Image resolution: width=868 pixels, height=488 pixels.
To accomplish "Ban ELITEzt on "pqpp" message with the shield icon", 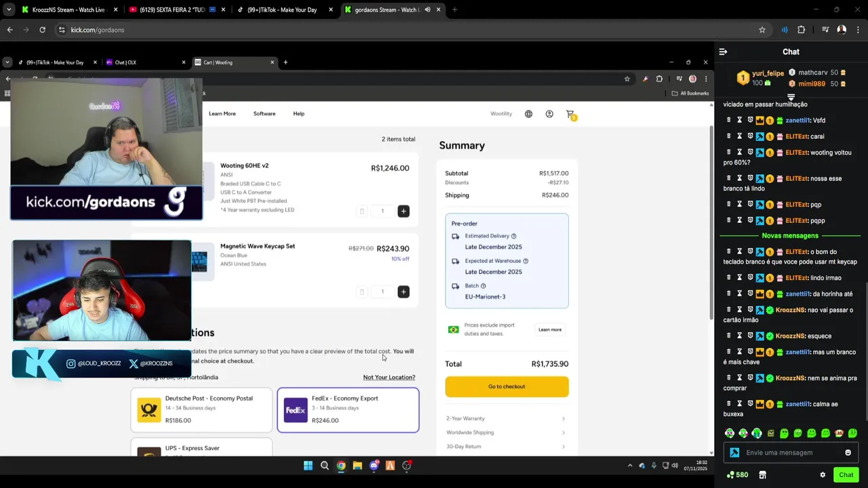I will (x=750, y=220).
